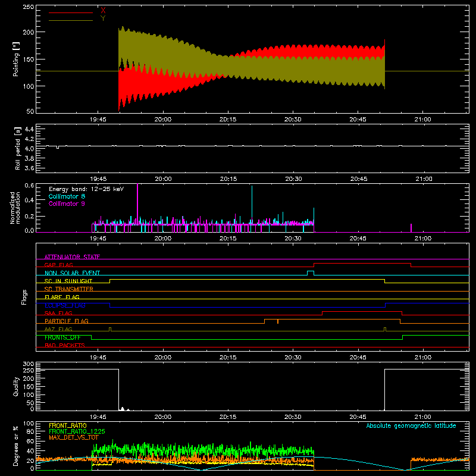This screenshot has width=476, height=476.
Task: Click the olive Y legend label
Action: pos(103,18)
